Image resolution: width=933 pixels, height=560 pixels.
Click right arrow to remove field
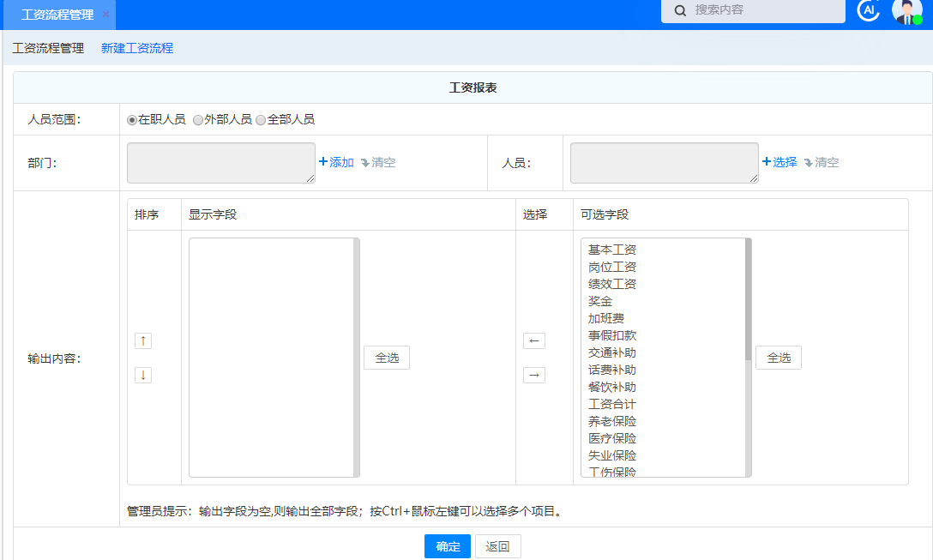click(534, 375)
